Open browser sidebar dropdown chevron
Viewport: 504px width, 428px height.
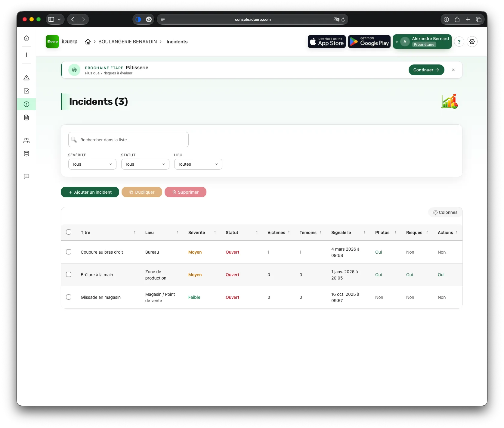59,19
